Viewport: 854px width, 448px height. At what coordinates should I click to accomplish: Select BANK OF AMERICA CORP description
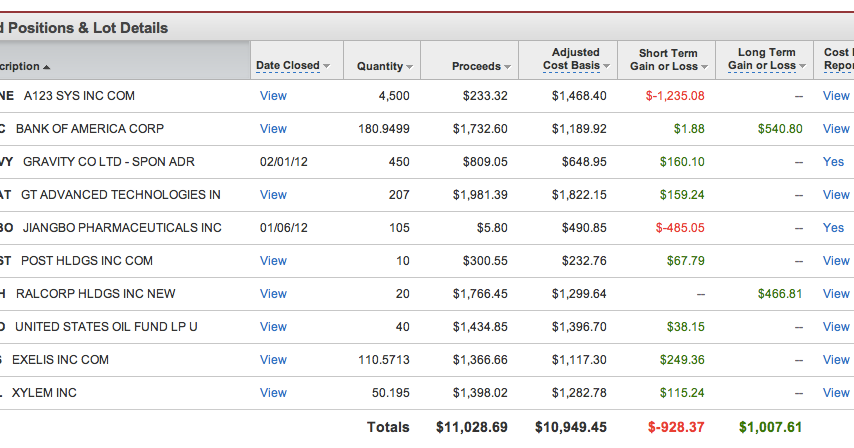90,129
